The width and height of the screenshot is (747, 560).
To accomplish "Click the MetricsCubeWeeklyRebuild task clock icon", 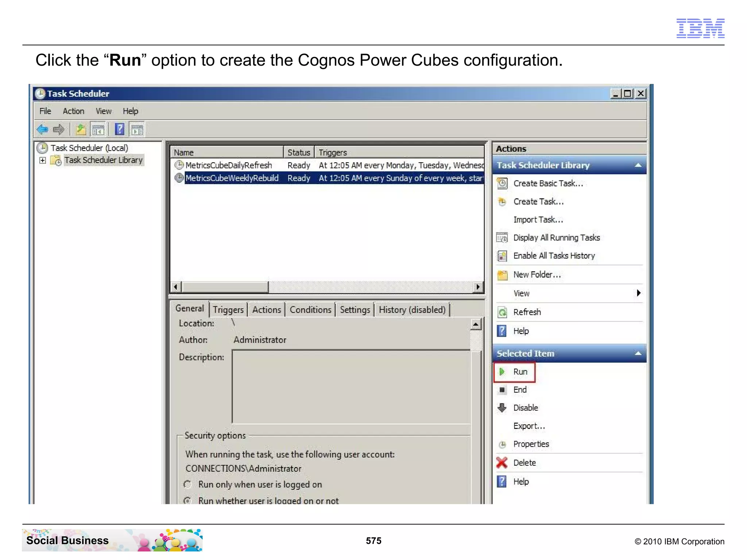I will click(x=179, y=178).
